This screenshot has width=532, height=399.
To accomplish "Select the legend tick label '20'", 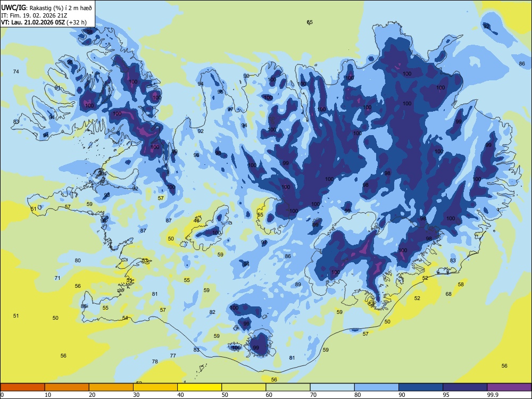I will pos(92,395).
